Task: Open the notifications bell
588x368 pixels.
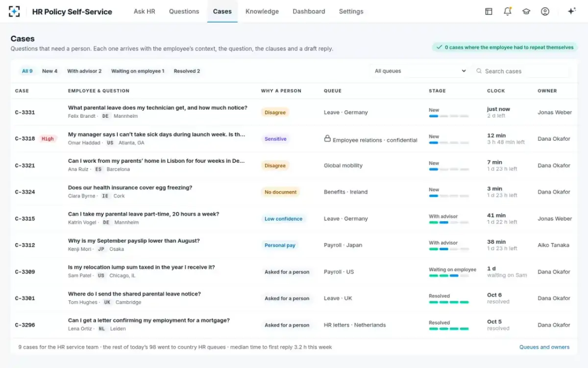Action: pos(508,11)
